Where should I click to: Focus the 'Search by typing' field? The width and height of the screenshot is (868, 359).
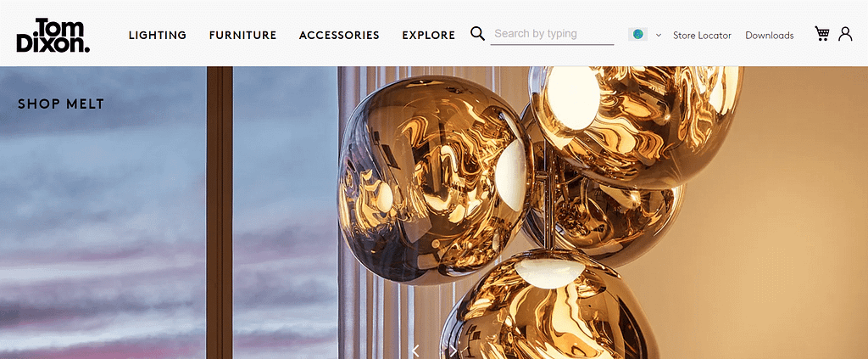coord(552,34)
